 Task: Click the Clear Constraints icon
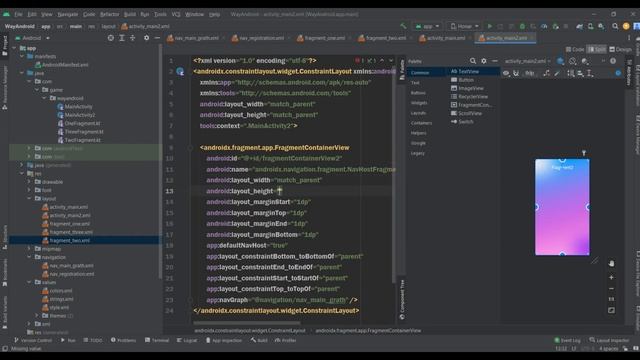coord(546,73)
